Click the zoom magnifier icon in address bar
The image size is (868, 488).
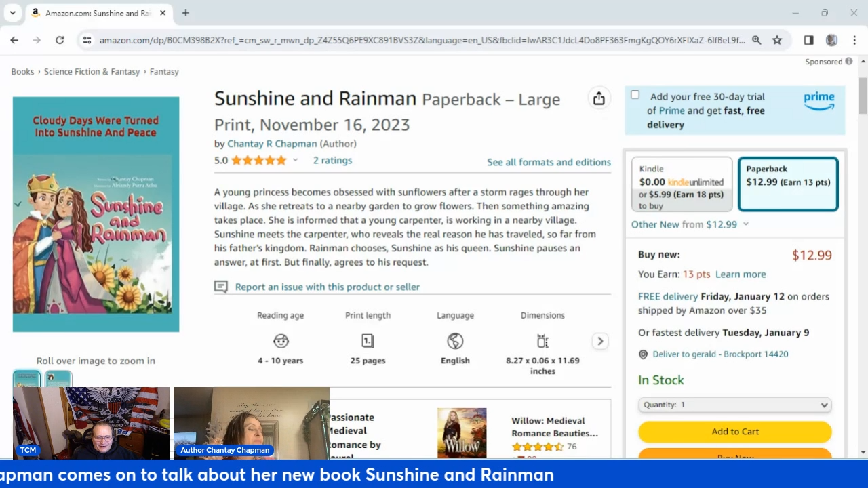click(x=757, y=40)
